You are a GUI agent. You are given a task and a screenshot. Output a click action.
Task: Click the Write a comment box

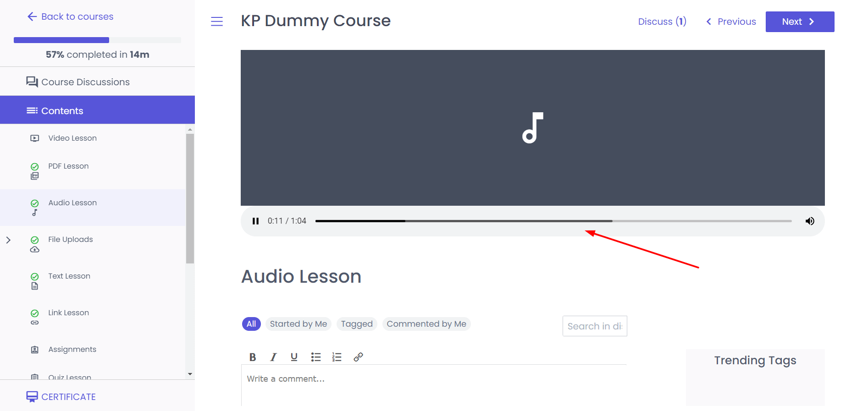click(434, 385)
